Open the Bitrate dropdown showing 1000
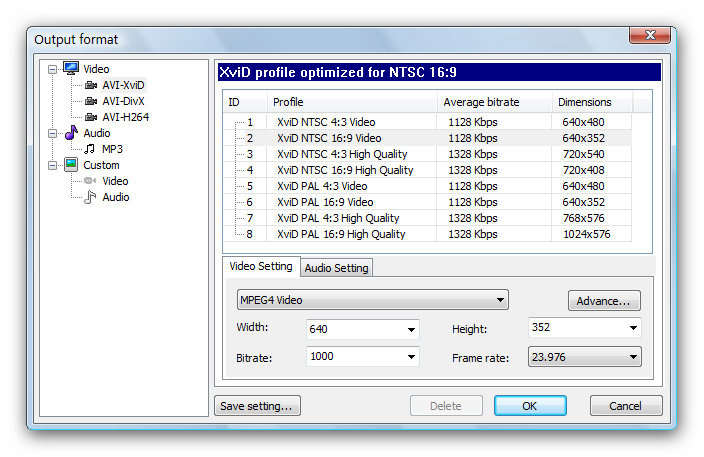Screen dimensions: 704x457 coord(411,357)
